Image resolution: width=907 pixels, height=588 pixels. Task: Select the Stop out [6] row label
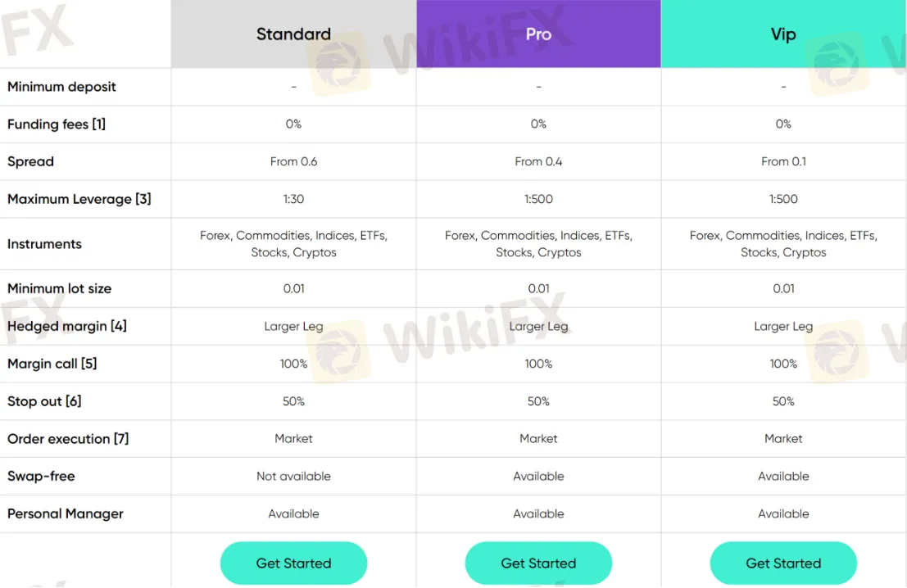(44, 401)
